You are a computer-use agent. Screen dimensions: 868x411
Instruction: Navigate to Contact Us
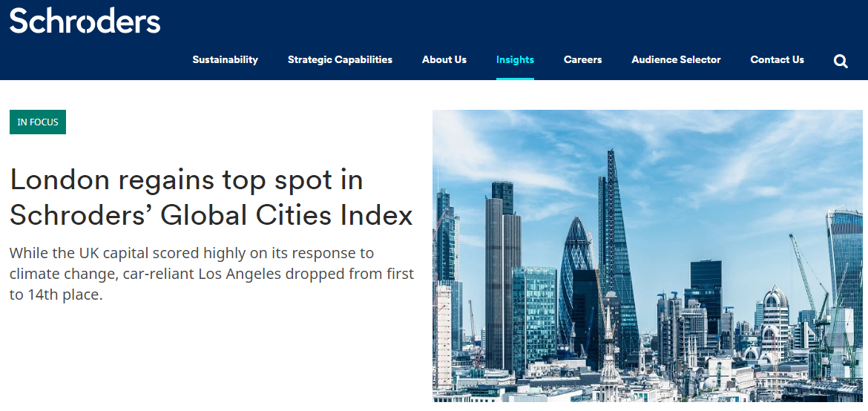click(777, 59)
